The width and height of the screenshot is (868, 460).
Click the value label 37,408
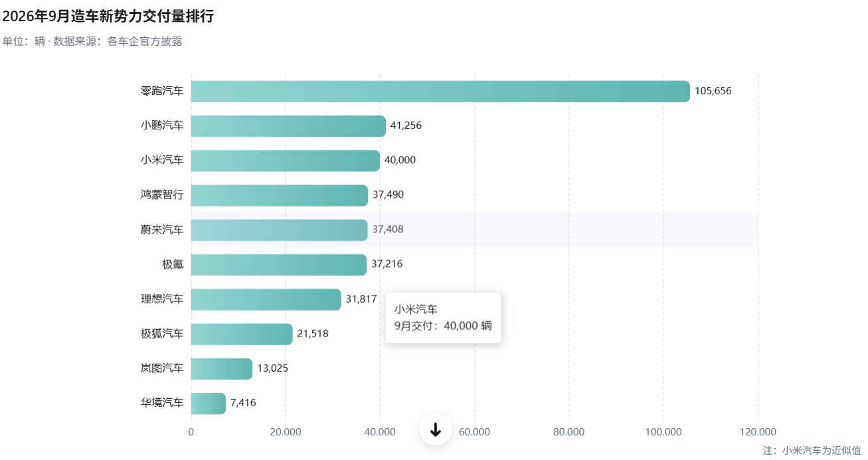point(388,230)
